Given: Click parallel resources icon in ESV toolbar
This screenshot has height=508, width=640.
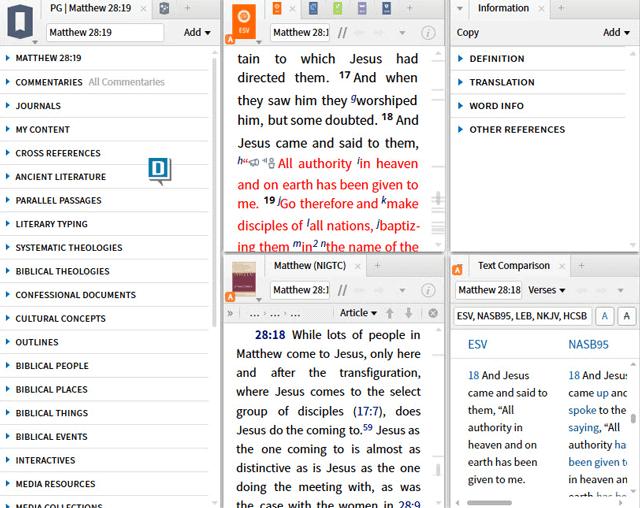Looking at the screenshot, I should (x=342, y=33).
